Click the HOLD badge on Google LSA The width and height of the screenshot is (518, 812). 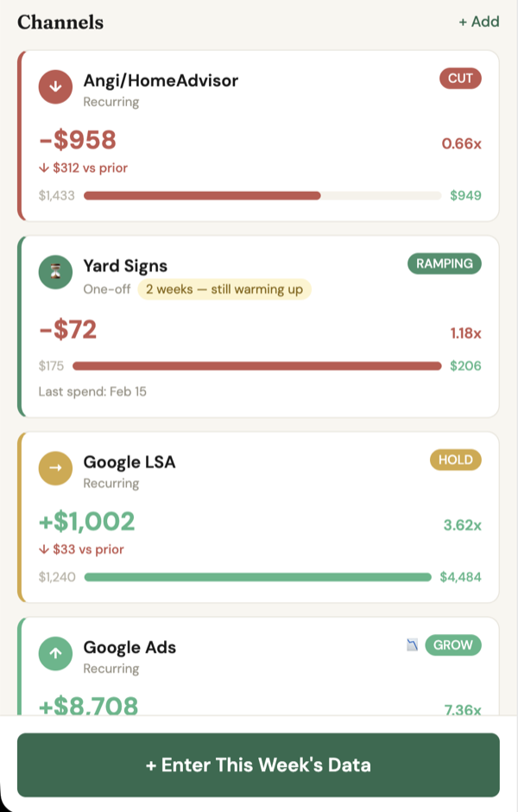tap(456, 460)
